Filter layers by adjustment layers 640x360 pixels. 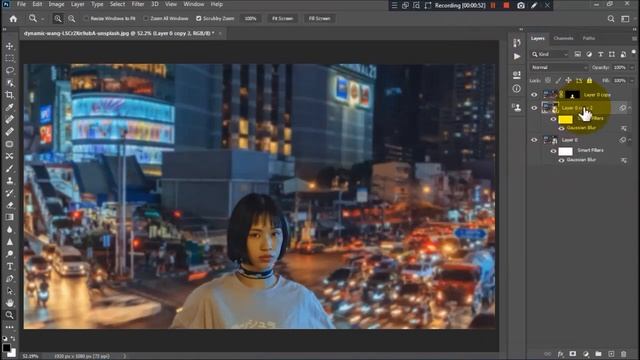click(x=589, y=54)
